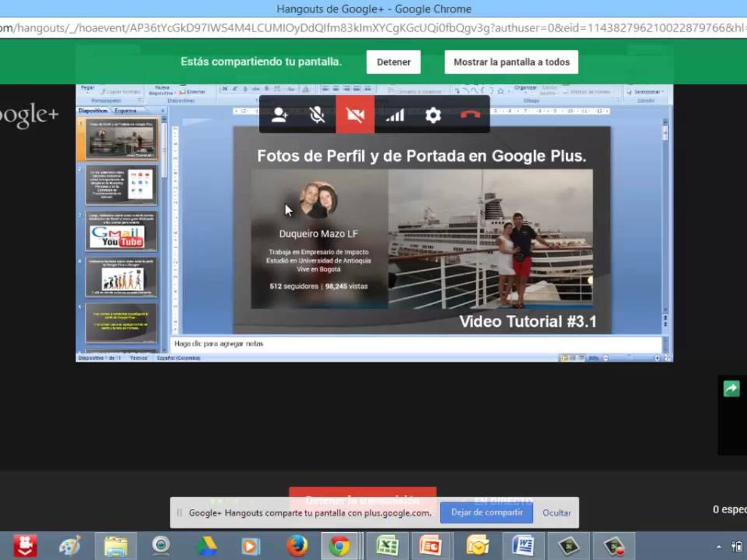
Task: Click the 'Duqueiro Mazo LF' name text
Action: point(319,234)
